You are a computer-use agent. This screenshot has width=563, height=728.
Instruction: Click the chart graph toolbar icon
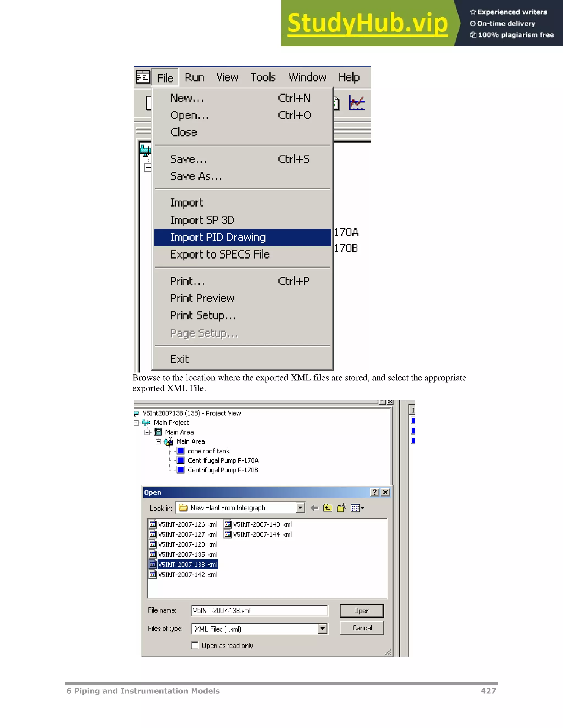(357, 102)
